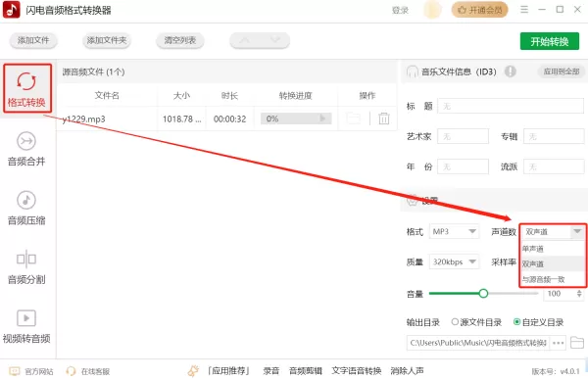Open the hamburger menu in title bar
588x380 pixels.
(524, 10)
